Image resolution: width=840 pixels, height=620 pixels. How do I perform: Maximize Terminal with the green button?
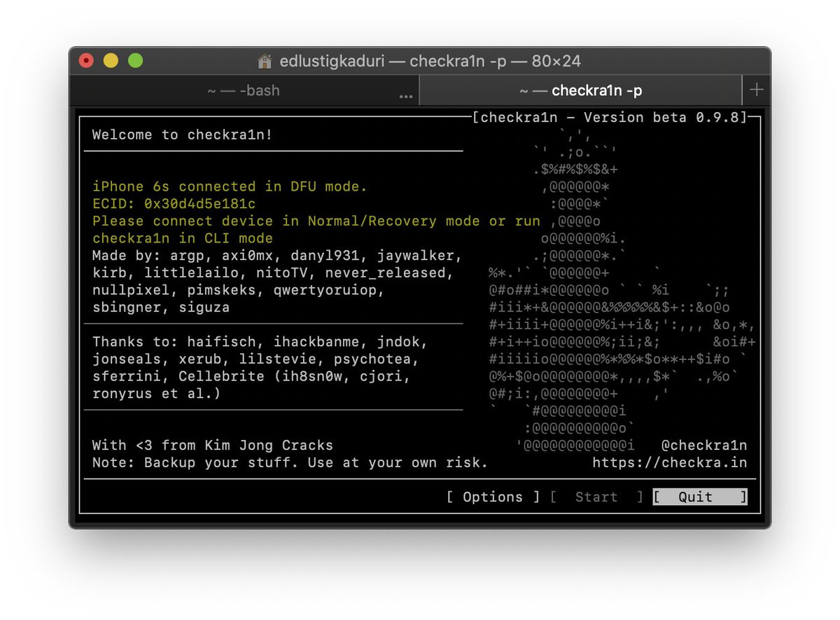pyautogui.click(x=136, y=61)
